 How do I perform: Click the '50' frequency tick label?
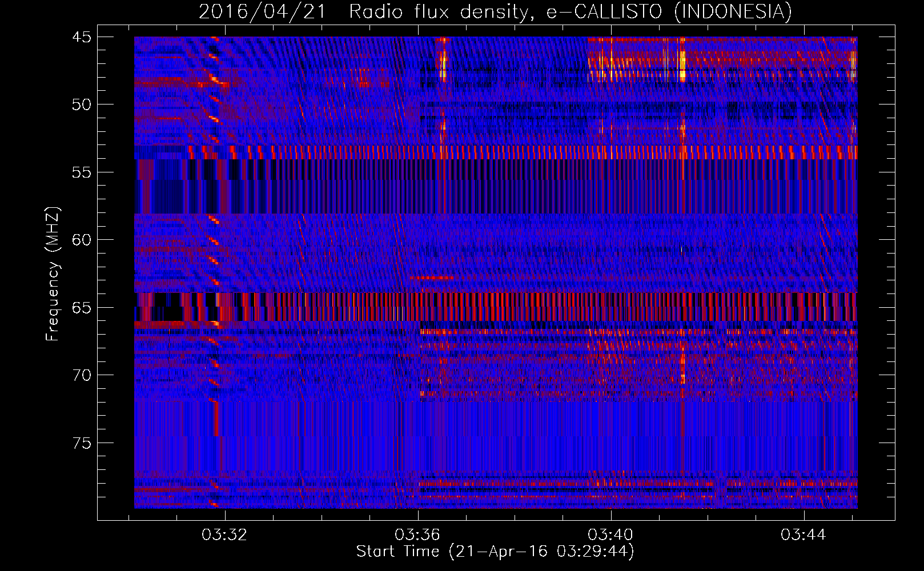(x=81, y=104)
